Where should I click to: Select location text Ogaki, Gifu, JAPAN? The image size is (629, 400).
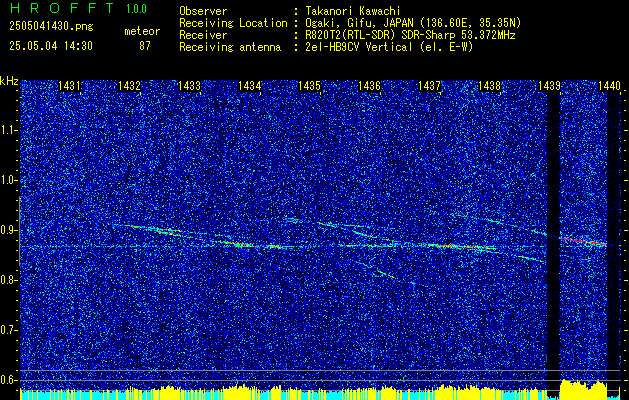[359, 23]
